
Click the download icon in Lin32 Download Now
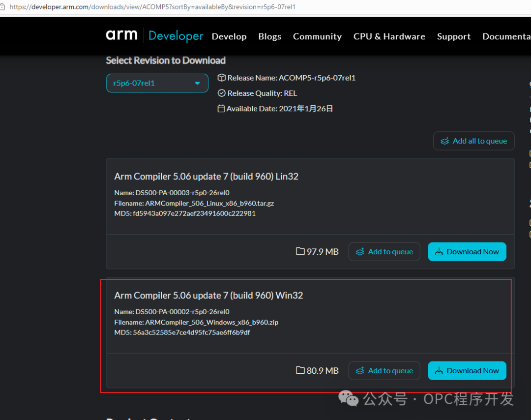point(439,252)
